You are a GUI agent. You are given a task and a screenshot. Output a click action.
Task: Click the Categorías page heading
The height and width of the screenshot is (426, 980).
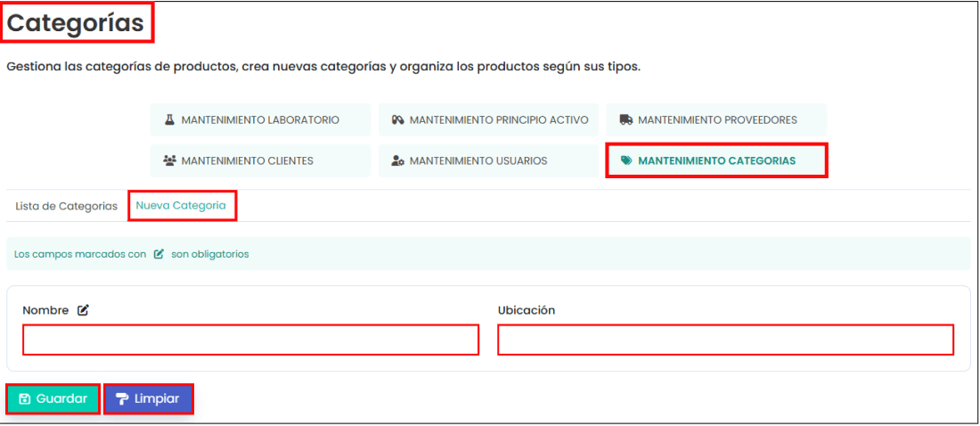tap(77, 24)
